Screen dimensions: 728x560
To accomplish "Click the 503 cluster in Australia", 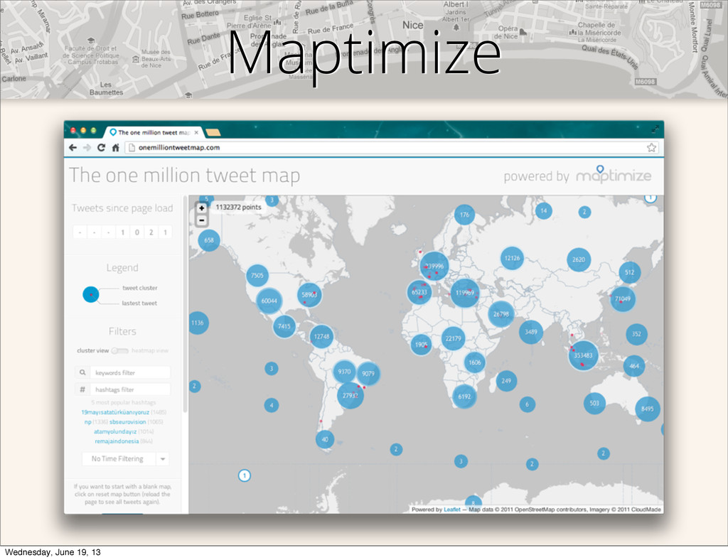I will [594, 403].
